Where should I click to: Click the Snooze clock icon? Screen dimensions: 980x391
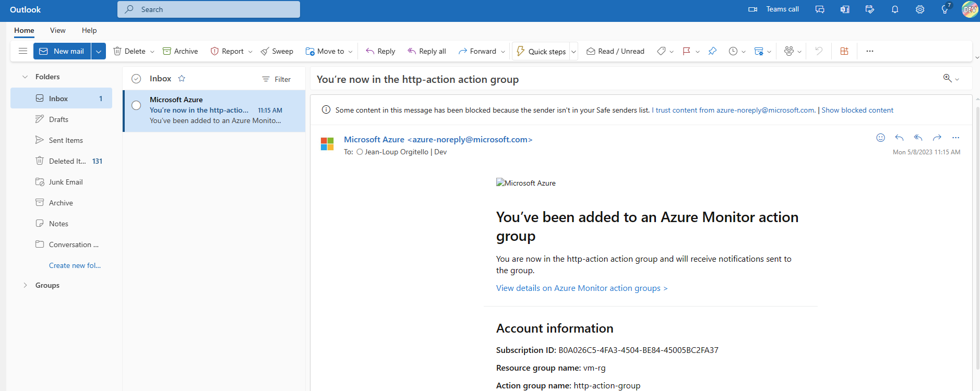(733, 51)
